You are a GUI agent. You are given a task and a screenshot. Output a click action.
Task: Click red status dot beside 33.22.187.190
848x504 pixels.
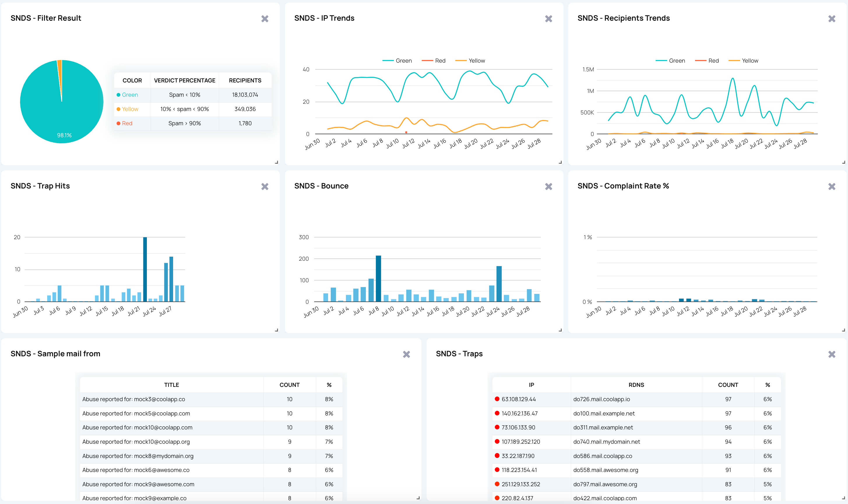pyautogui.click(x=497, y=455)
